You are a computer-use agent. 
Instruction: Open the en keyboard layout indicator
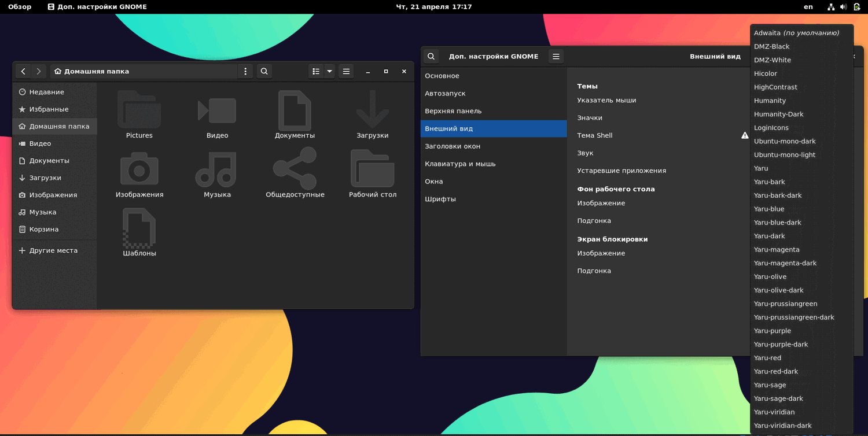[808, 7]
